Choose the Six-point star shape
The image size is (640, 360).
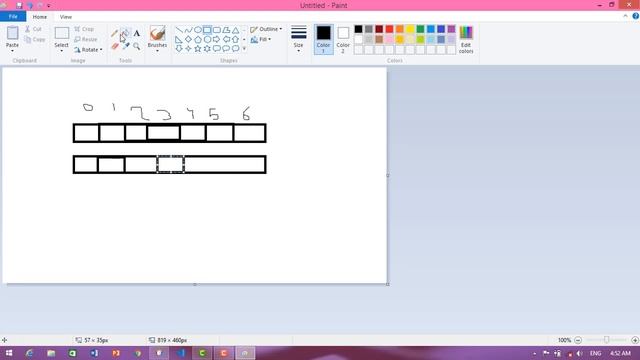[x=207, y=49]
